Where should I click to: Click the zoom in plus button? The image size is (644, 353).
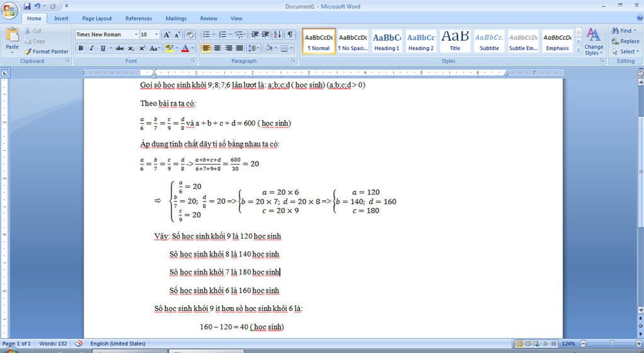point(639,344)
